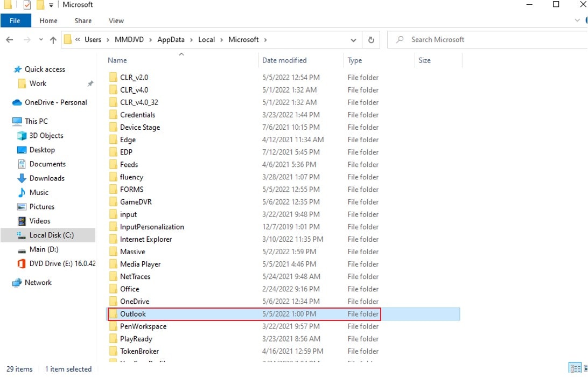Screen dimensions: 588x377
Task: Open the recent locations dropdown arrow
Action: [x=41, y=40]
